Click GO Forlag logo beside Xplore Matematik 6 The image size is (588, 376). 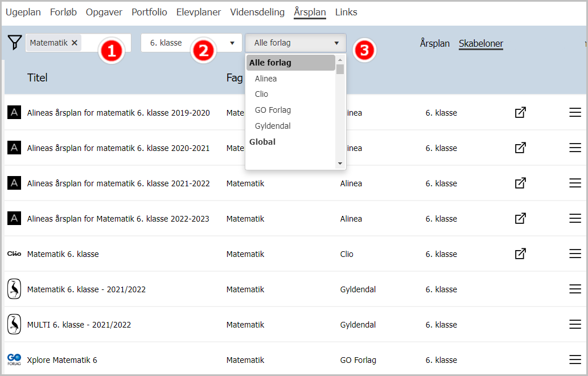pos(14,359)
